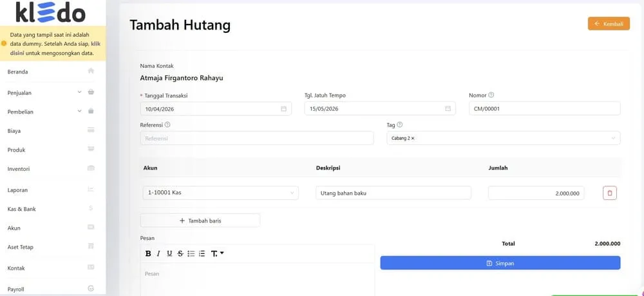
Task: Click the Kas & Bank dollar icon
Action: click(x=91, y=208)
